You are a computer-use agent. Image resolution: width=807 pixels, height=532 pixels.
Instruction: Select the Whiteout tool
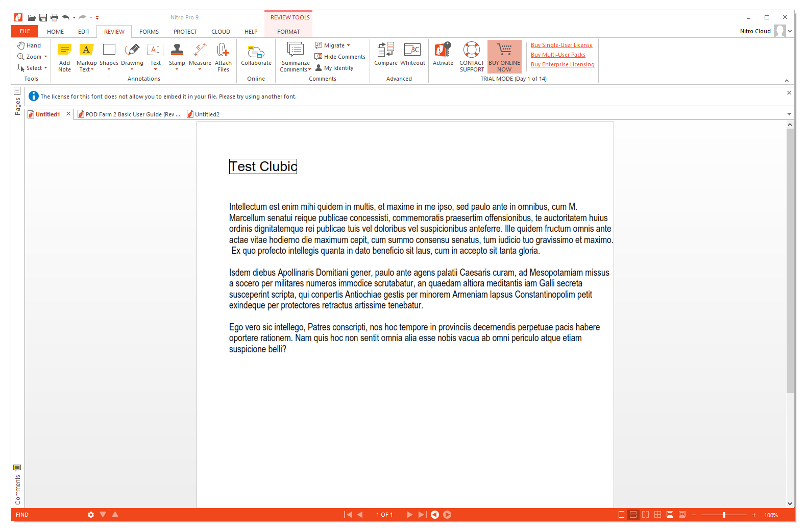point(412,50)
